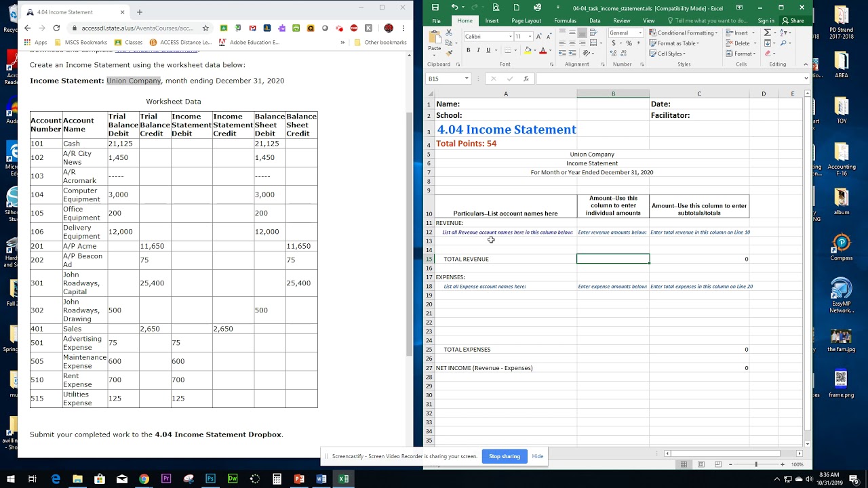Switch to the Formulas tab

[565, 21]
